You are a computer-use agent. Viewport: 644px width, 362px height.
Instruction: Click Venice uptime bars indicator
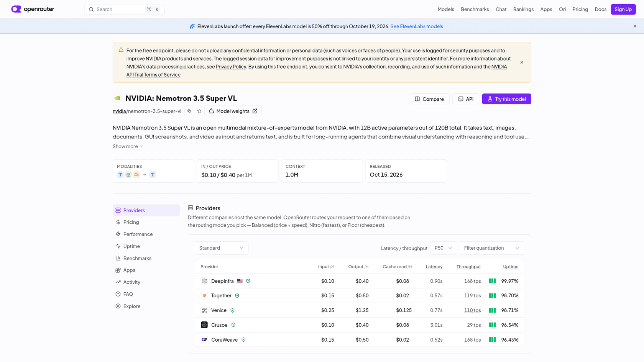click(493, 310)
